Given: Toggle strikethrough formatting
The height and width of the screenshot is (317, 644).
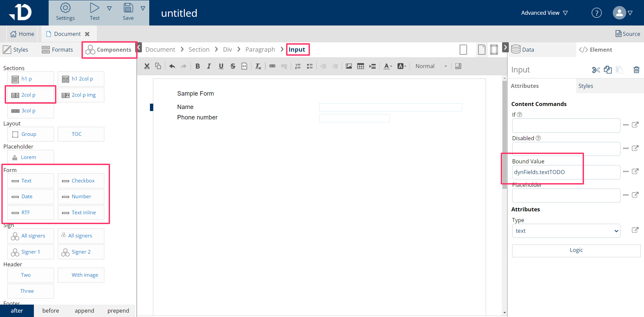Looking at the screenshot, I should (233, 66).
